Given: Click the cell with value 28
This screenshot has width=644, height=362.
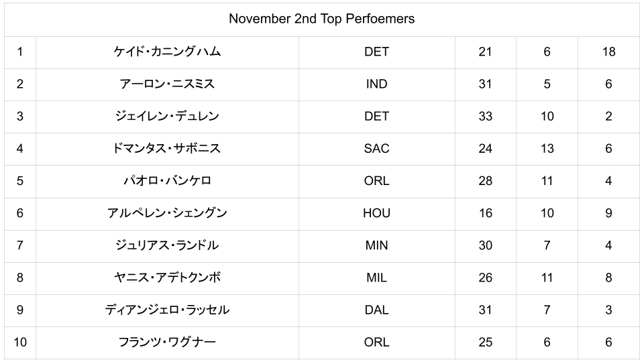Looking at the screenshot, I should [485, 180].
